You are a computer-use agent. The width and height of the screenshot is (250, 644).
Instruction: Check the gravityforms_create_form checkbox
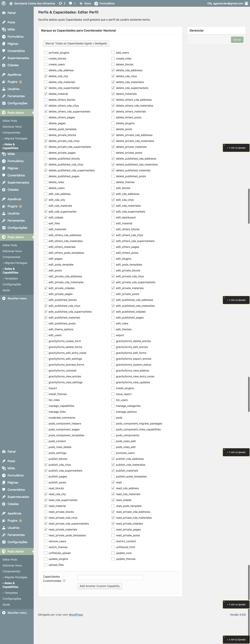(x=46, y=341)
